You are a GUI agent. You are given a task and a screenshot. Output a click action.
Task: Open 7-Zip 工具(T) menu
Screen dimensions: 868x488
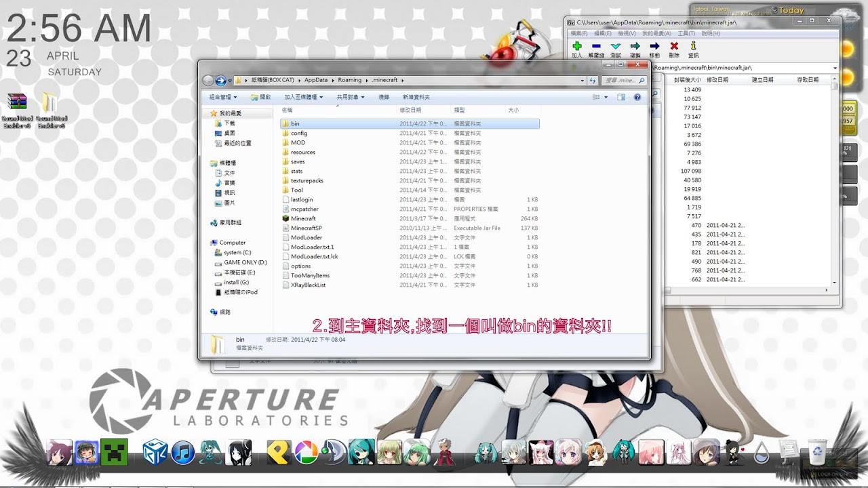(686, 33)
